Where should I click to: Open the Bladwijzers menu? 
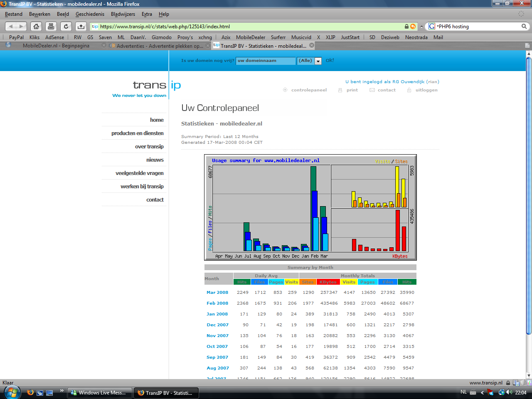tap(123, 14)
